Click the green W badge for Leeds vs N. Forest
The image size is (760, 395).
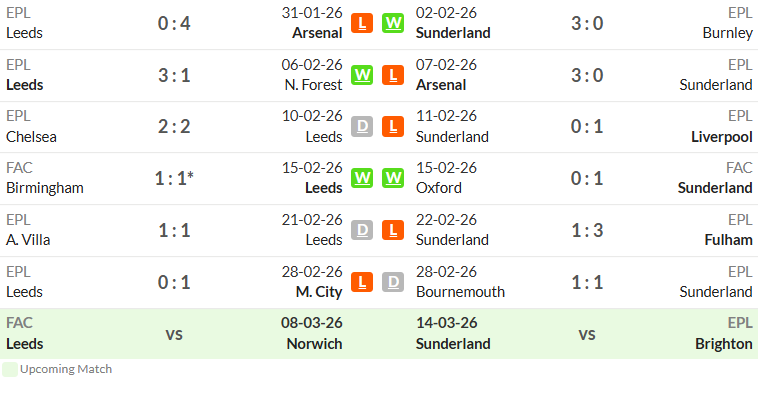click(362, 75)
